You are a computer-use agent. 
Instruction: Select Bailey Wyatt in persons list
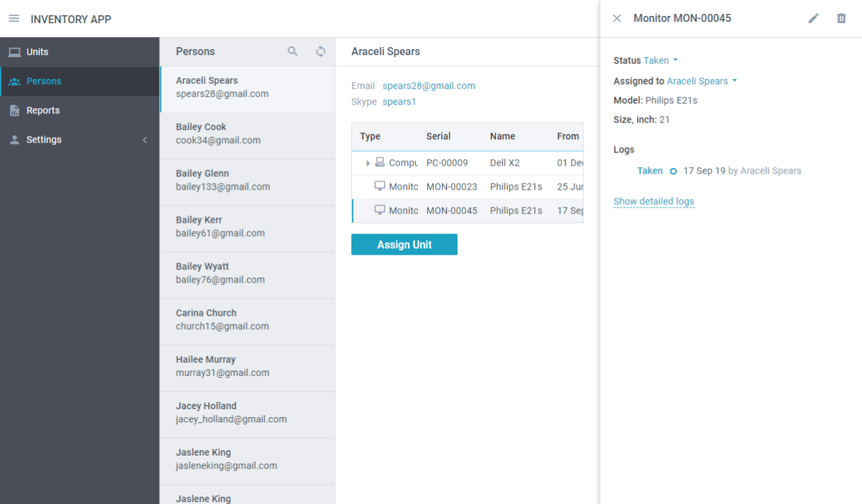pos(247,275)
